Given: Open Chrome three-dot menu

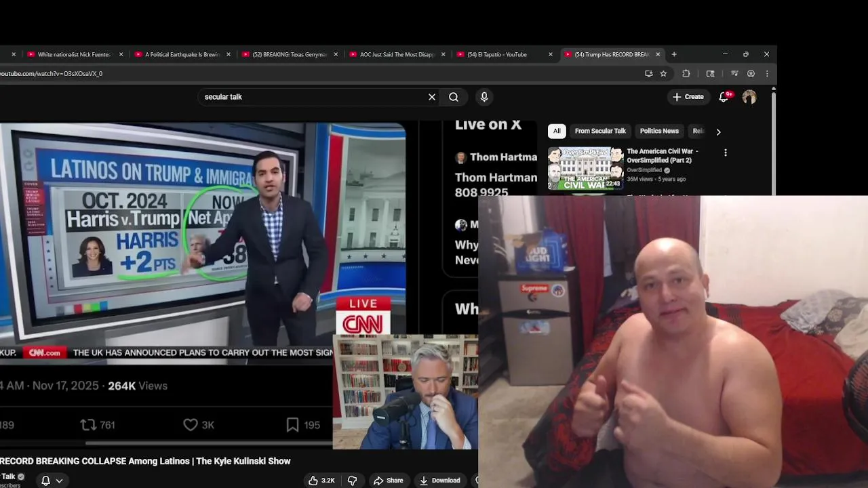Looking at the screenshot, I should [767, 73].
